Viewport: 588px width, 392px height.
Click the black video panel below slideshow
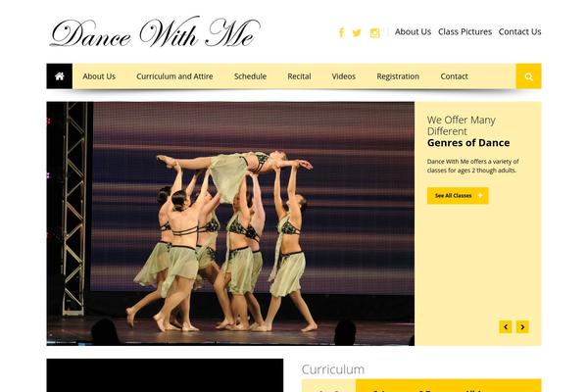(x=165, y=375)
